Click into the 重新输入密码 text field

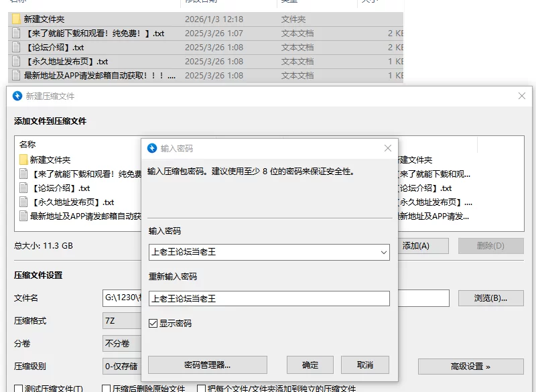pos(269,299)
